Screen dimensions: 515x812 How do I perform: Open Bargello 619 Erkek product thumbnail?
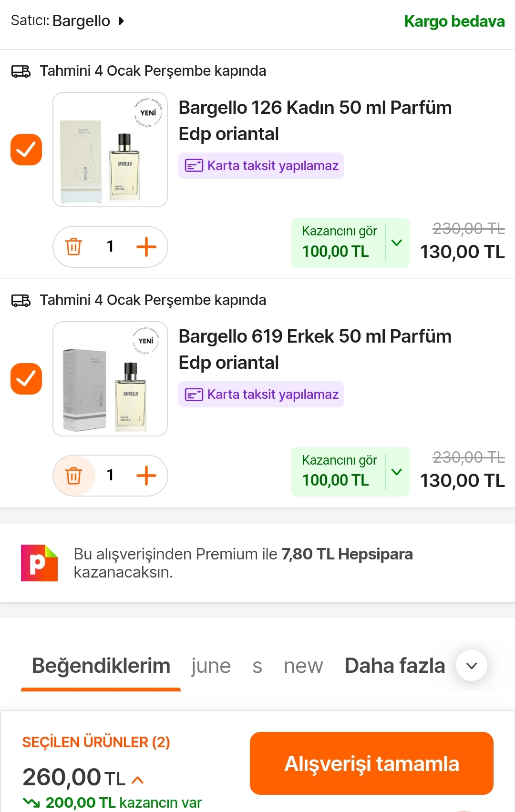pyautogui.click(x=110, y=379)
